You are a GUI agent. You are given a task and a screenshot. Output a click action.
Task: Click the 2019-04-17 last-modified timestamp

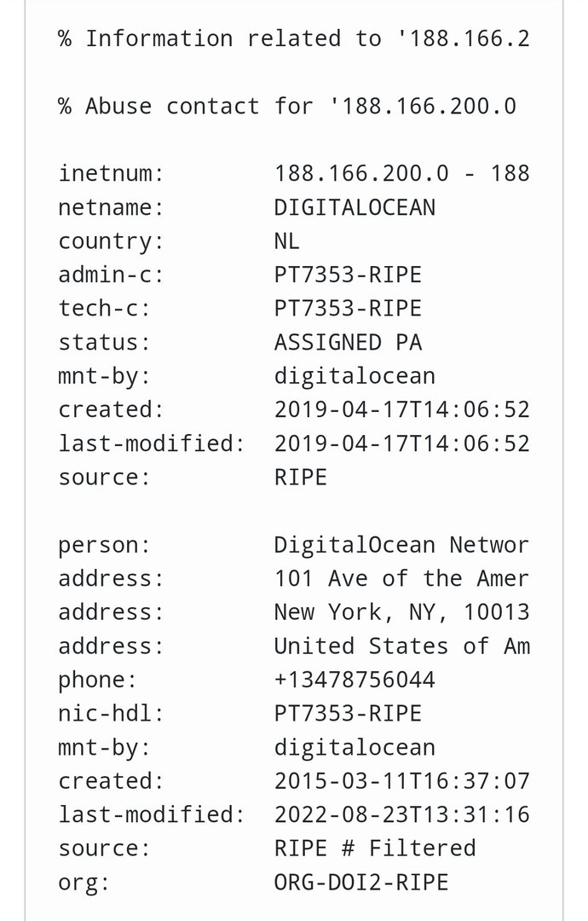tap(401, 443)
